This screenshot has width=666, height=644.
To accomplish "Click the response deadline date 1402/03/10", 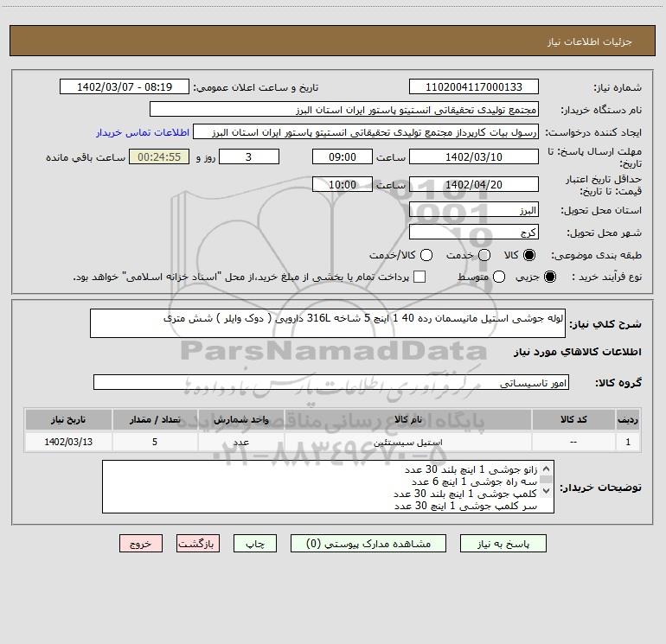I will (474, 156).
